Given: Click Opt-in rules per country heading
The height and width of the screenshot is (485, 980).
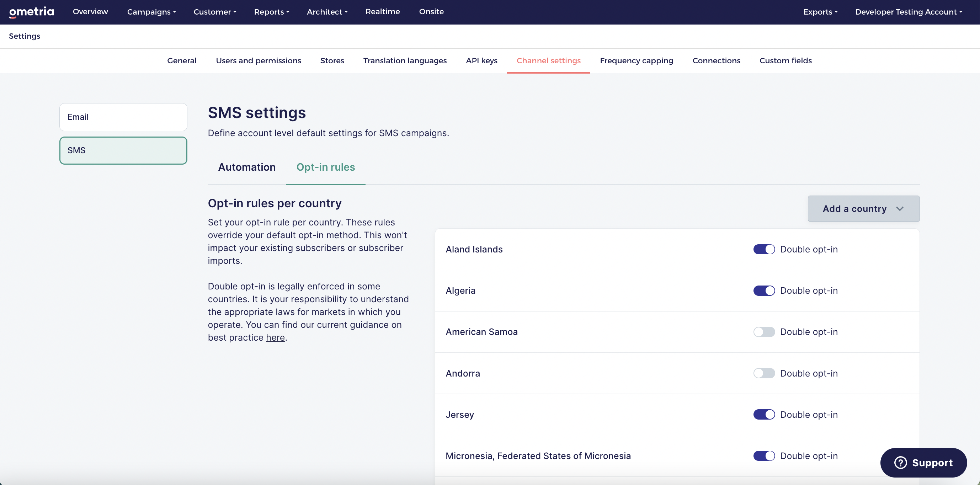Looking at the screenshot, I should point(275,203).
